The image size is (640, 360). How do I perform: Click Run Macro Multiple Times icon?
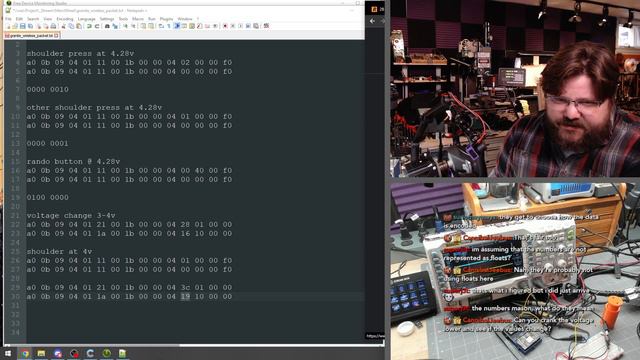point(248,26)
